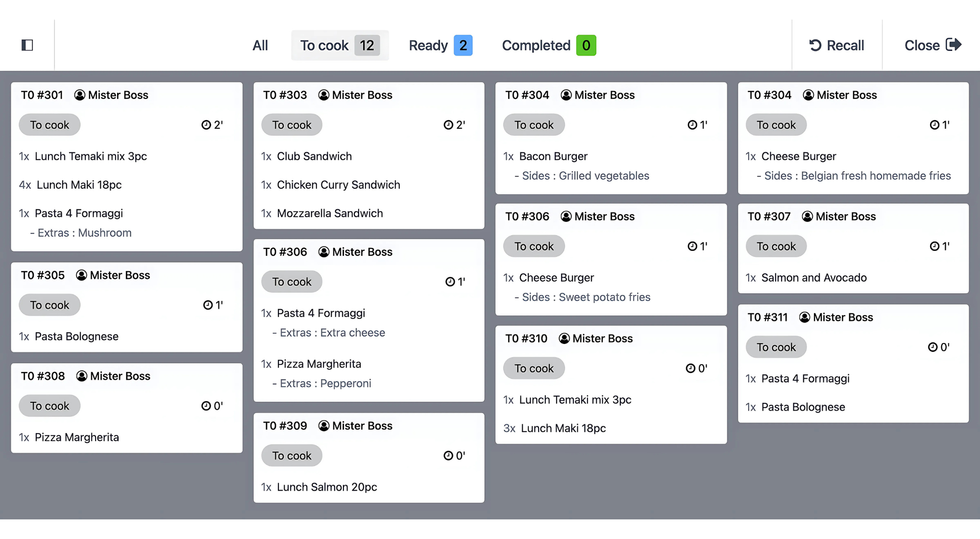Viewport: 980px width, 539px height.
Task: Click user avatar icon on order #310
Action: [564, 339]
